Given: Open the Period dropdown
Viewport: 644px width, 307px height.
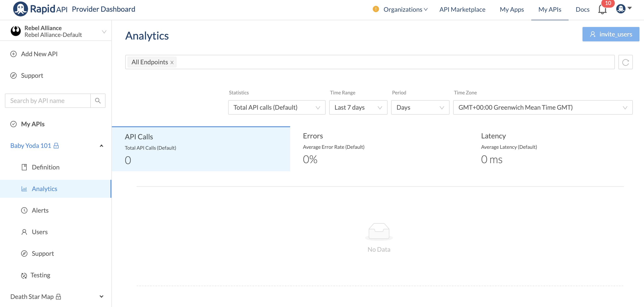Looking at the screenshot, I should [420, 108].
